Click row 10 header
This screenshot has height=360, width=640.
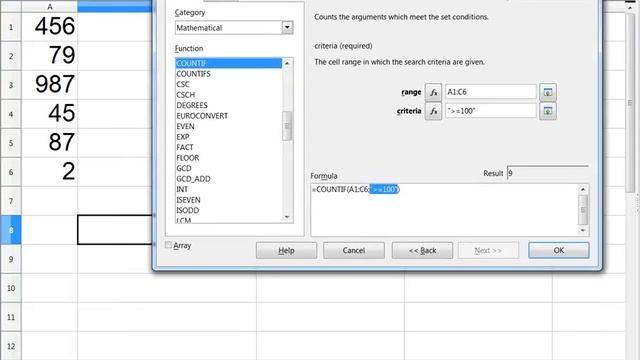click(x=11, y=288)
